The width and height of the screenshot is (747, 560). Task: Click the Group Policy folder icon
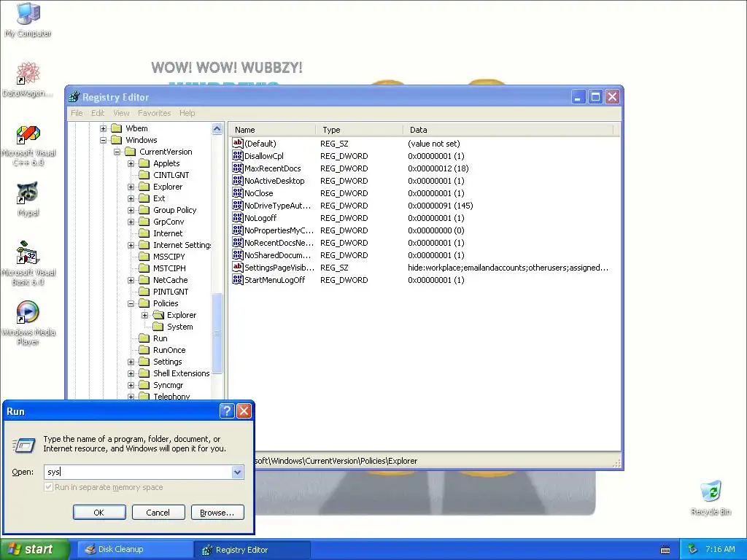(x=144, y=210)
